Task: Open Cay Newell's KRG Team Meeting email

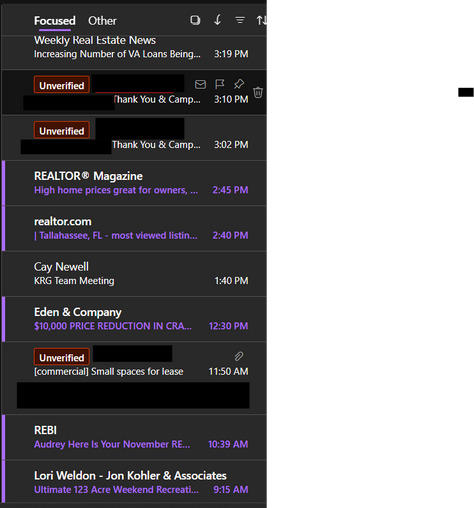Action: 134,274
